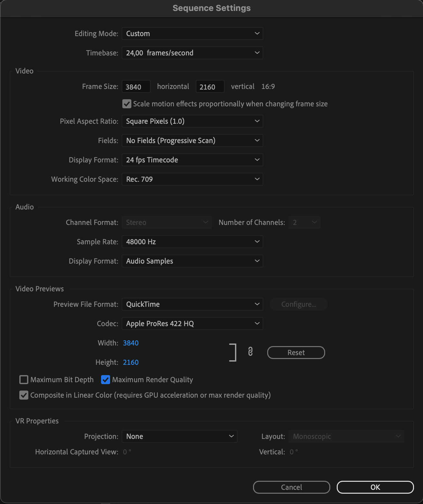The image size is (423, 504).
Task: Click the horizontal frame size field
Action: point(136,87)
